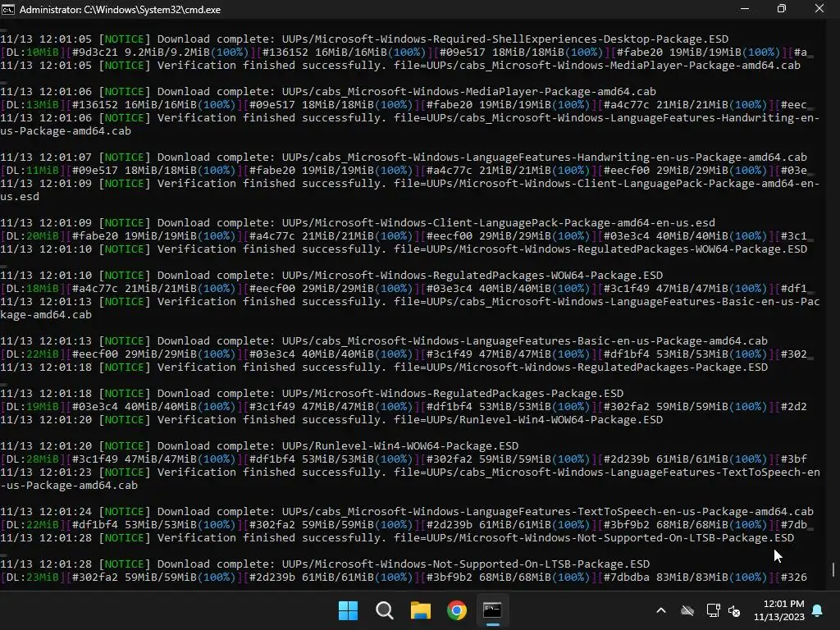Click RegulatedPackages-WOW64-Package.ESD verification finished line
840x630 pixels.
coord(404,249)
